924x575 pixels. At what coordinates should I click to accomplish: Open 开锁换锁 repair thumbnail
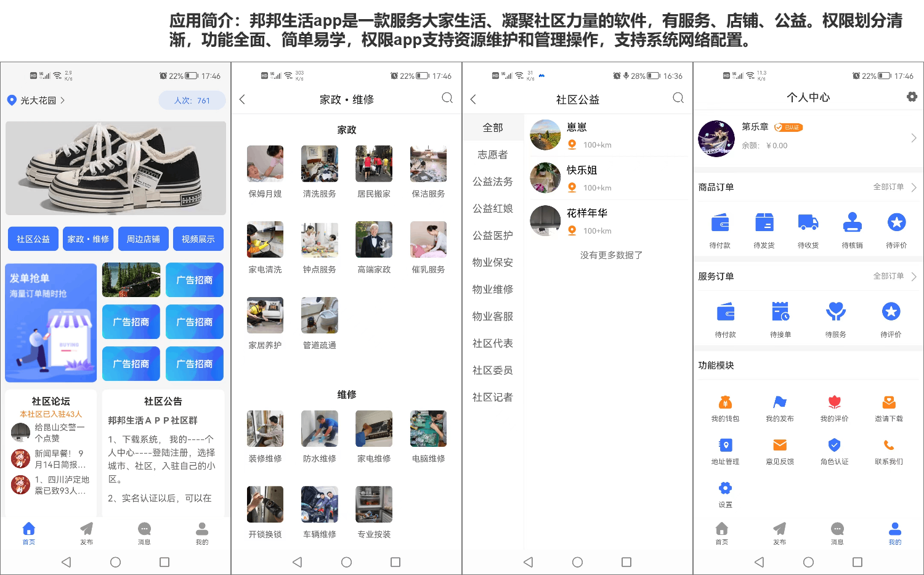(265, 505)
